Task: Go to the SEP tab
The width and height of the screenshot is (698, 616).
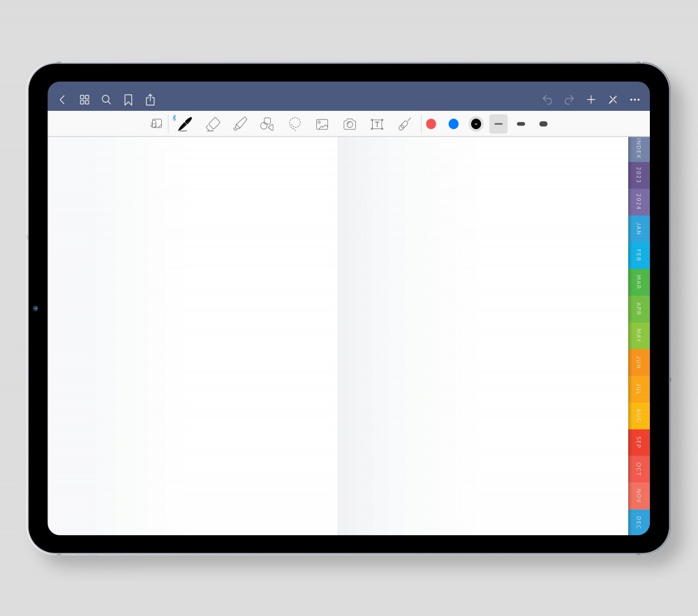Action: (639, 442)
